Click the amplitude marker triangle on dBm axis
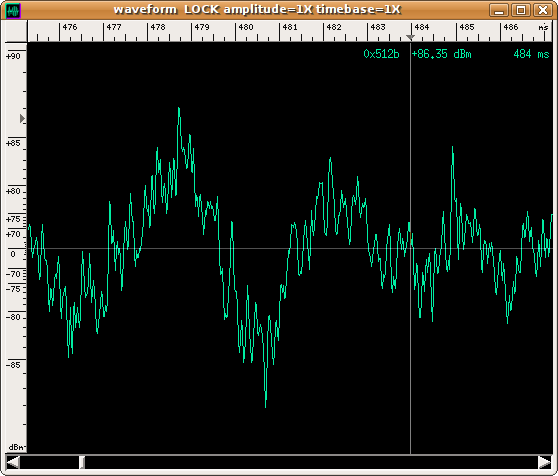Viewport: 558px width, 476px height. (22, 118)
